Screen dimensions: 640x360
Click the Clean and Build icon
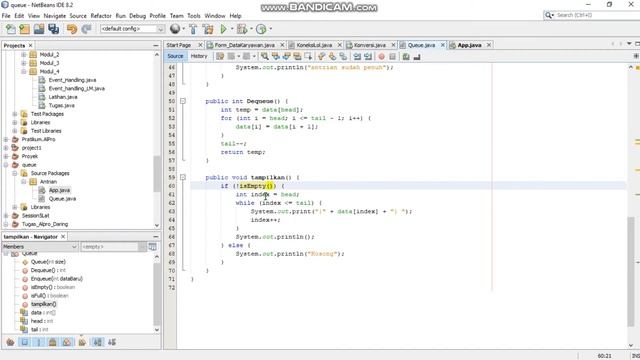(x=208, y=29)
